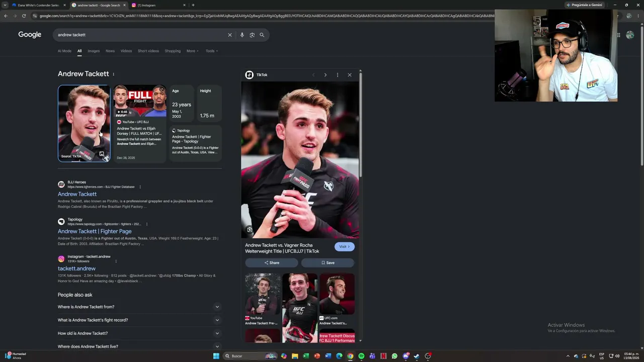Open the Shopping results tab

[173, 51]
